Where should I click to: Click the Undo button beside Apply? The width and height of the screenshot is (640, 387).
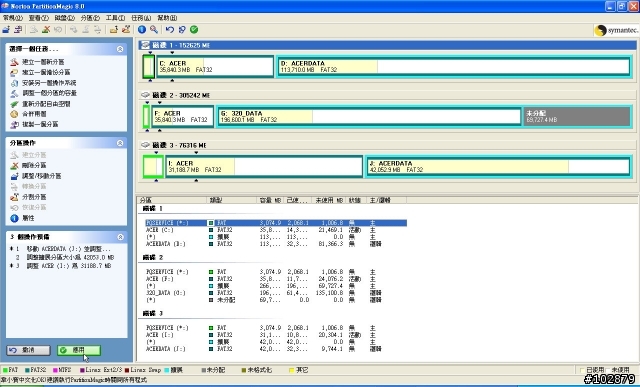pyautogui.click(x=28, y=350)
